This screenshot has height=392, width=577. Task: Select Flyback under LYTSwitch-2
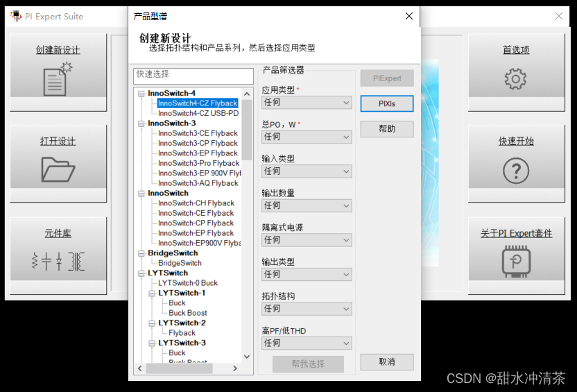coord(182,333)
